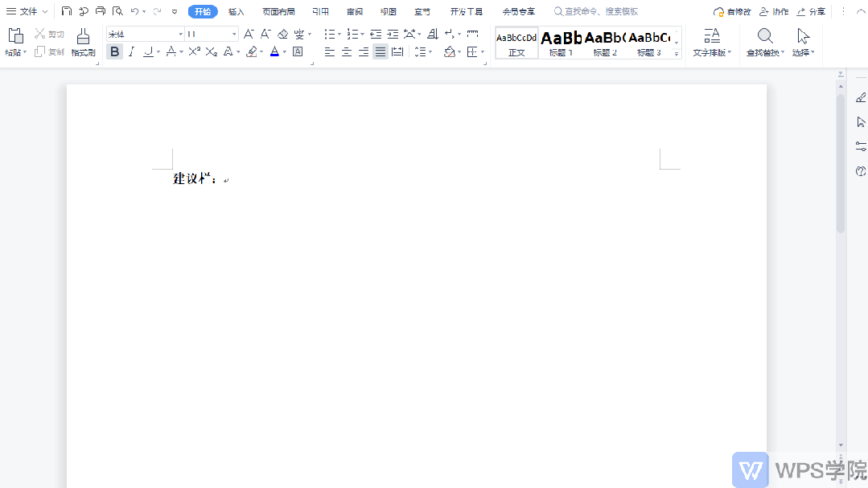Toggle Italic formatting (I)
Viewport: 868px width, 488px height.
pyautogui.click(x=131, y=51)
